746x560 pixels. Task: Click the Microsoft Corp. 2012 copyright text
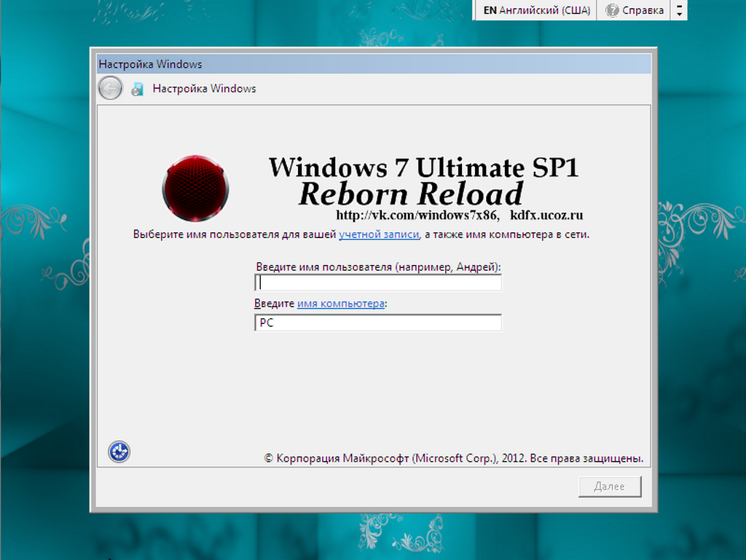[453, 458]
